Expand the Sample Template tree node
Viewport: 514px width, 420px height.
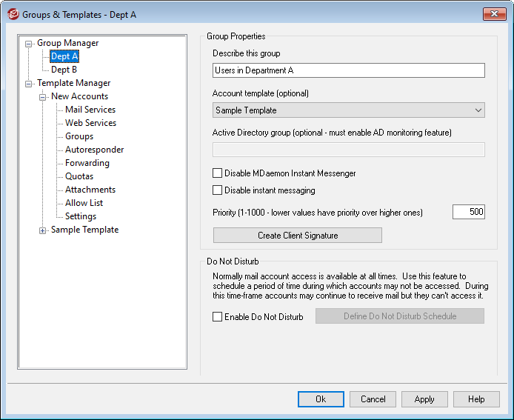[x=43, y=230]
